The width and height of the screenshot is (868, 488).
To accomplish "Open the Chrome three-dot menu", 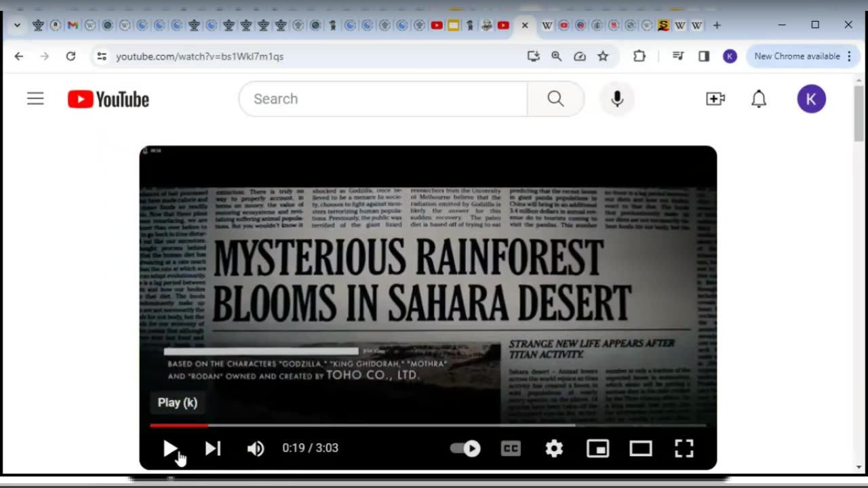I will click(849, 56).
